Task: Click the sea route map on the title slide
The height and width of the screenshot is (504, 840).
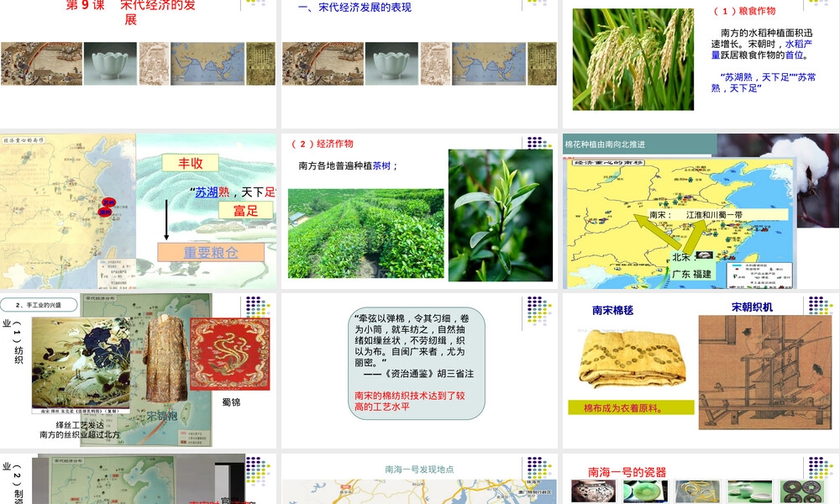Action: 207,64
